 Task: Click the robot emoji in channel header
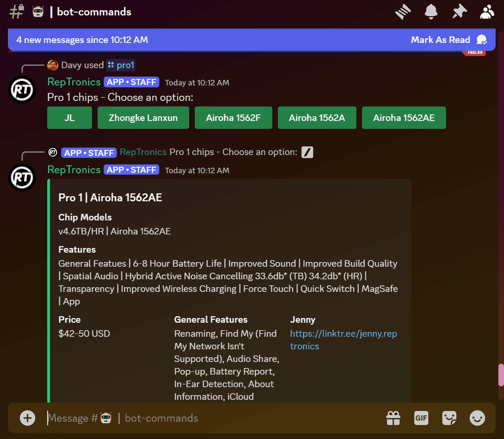tap(38, 12)
